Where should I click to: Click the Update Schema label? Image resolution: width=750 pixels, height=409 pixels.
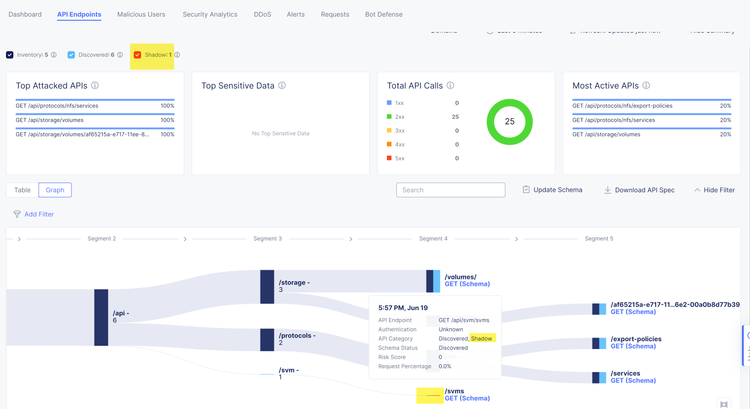tap(558, 190)
